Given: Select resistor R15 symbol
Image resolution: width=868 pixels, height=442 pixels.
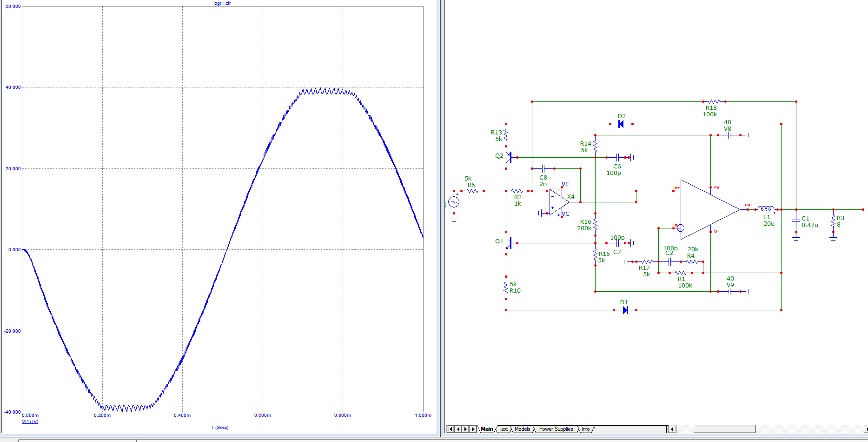Looking at the screenshot, I should pos(595,254).
